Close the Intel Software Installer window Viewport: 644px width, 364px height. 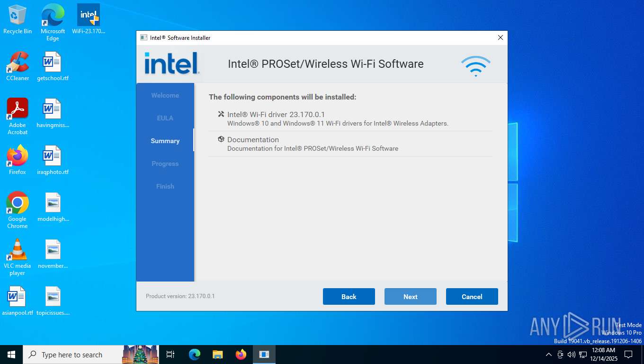coord(500,38)
